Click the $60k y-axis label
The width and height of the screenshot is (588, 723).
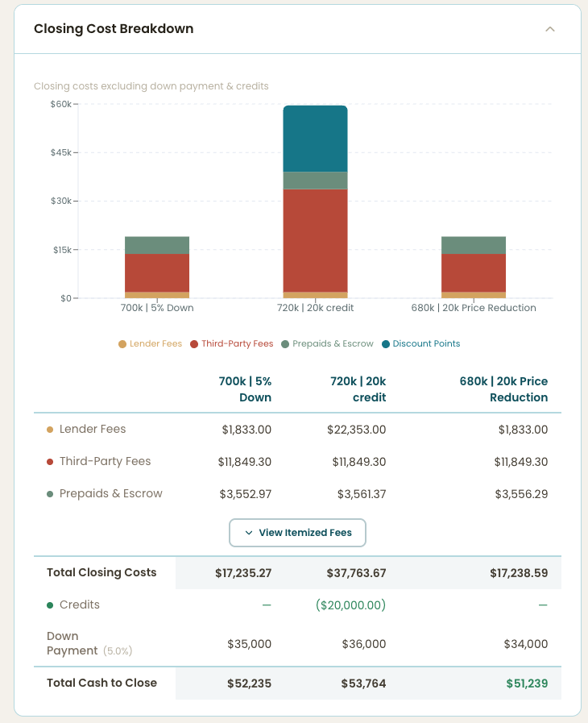(61, 104)
